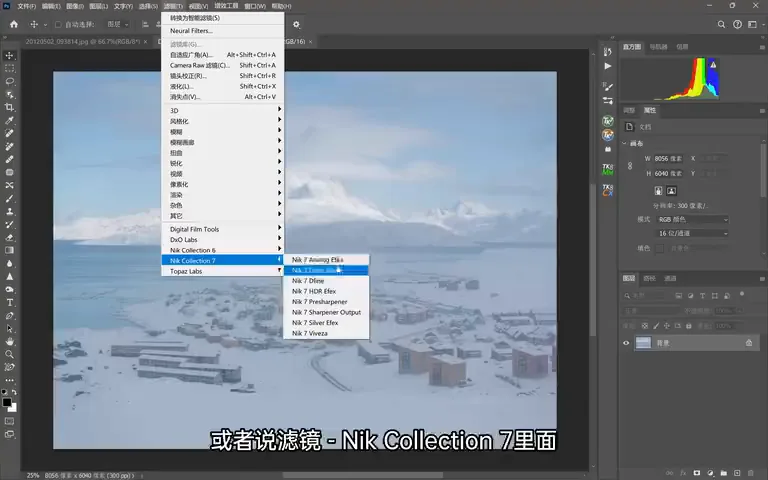Select the Move tool in the toolbox
The width and height of the screenshot is (768, 480).
[9, 55]
